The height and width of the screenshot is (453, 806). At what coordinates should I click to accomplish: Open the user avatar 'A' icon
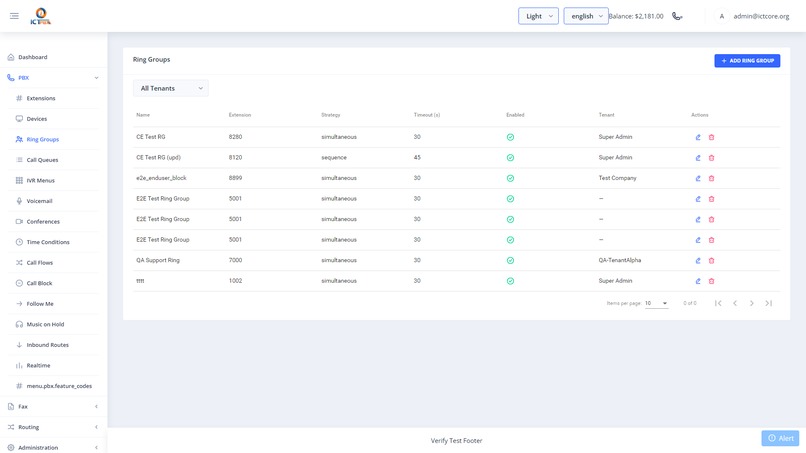722,16
